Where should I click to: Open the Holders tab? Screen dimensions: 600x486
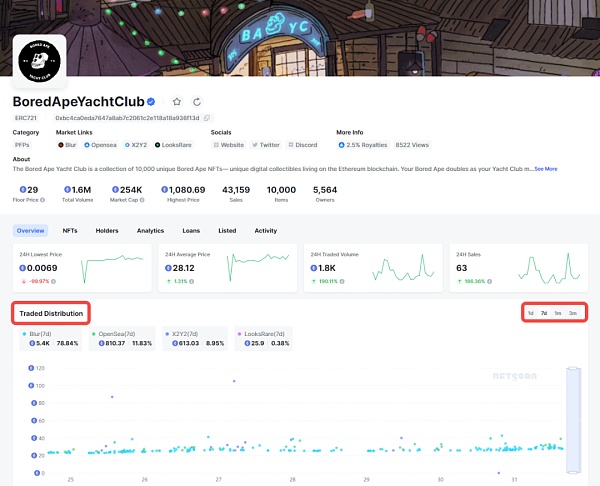click(107, 231)
